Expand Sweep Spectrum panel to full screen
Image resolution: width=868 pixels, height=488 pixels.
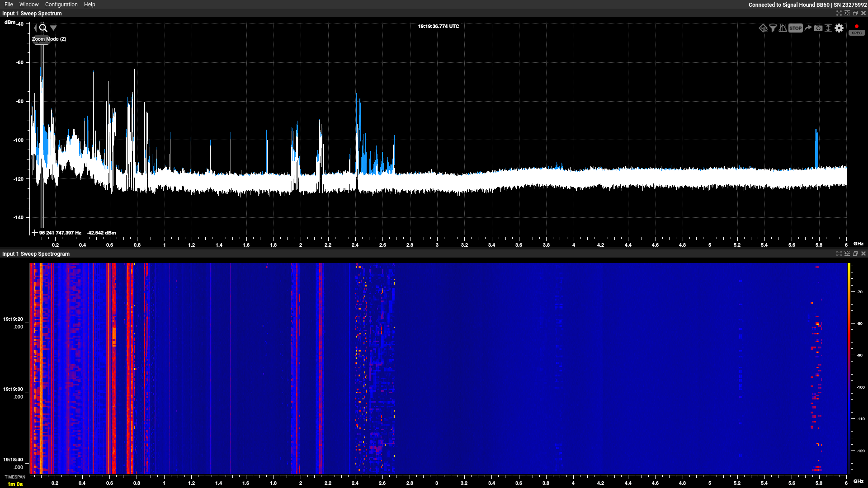coord(839,14)
